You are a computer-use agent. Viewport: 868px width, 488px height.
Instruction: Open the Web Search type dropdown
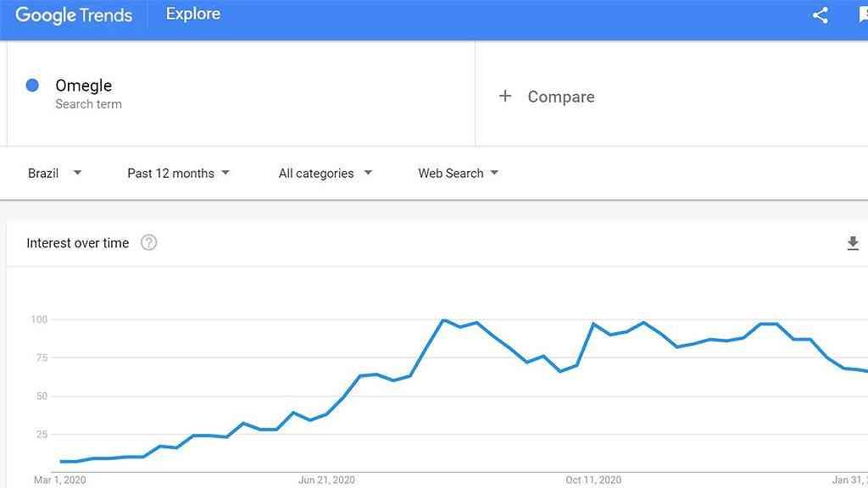[458, 173]
